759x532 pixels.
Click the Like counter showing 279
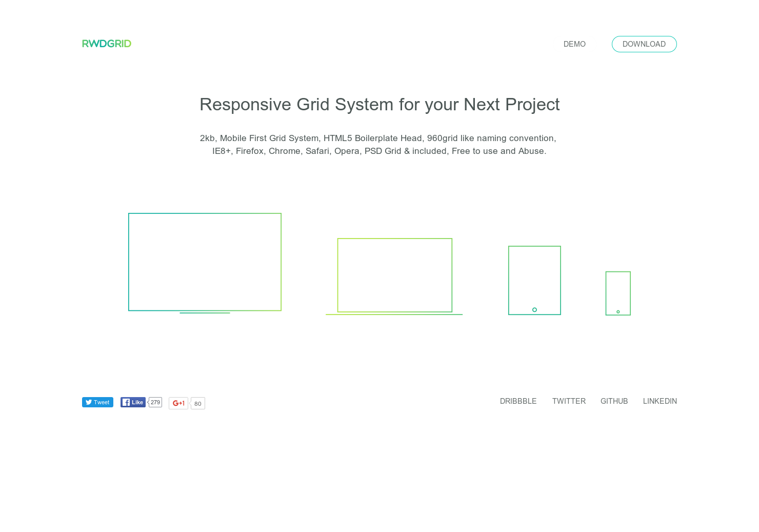click(x=155, y=402)
